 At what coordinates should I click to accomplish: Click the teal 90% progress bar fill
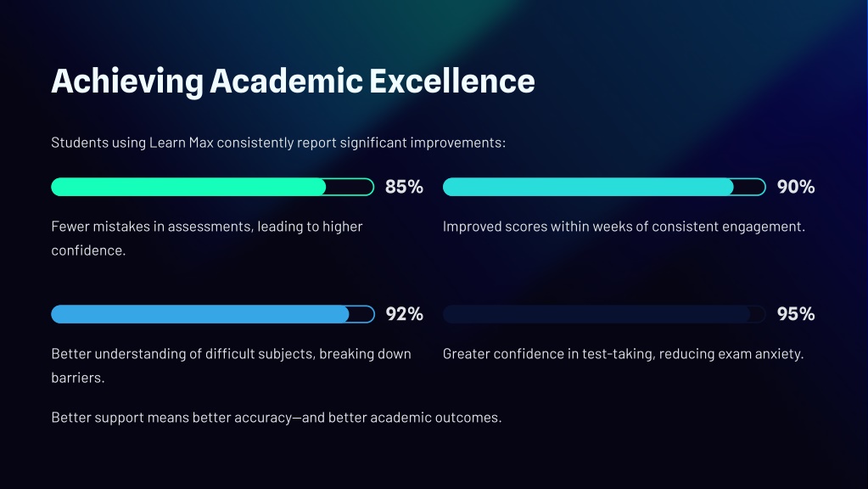(x=588, y=187)
